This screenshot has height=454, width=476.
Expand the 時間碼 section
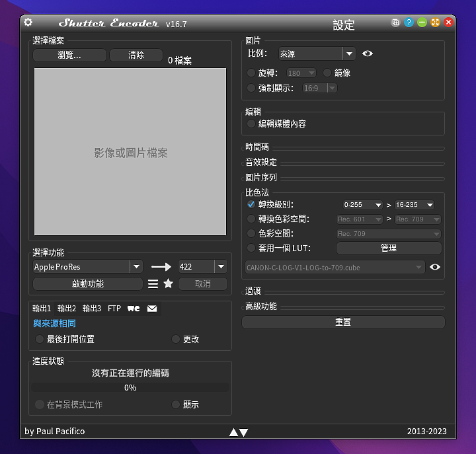(x=257, y=147)
